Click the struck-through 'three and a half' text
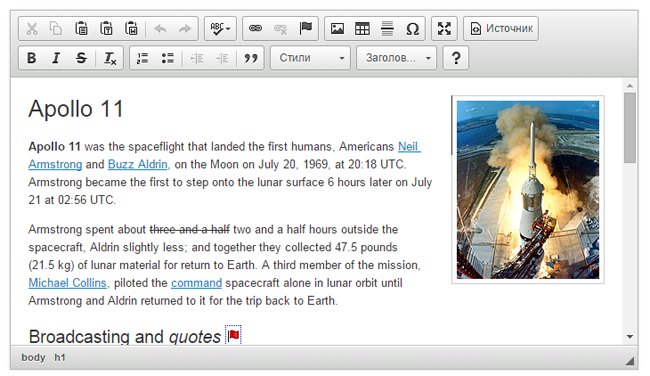 pos(189,230)
